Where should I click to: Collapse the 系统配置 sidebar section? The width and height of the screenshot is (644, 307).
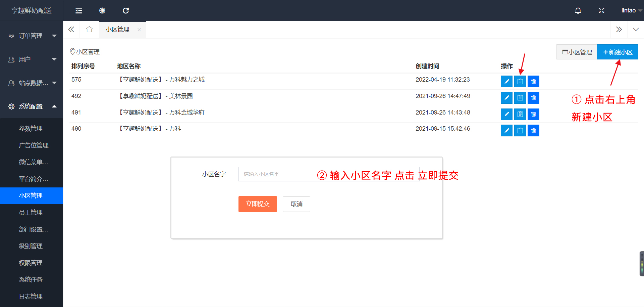click(32, 106)
